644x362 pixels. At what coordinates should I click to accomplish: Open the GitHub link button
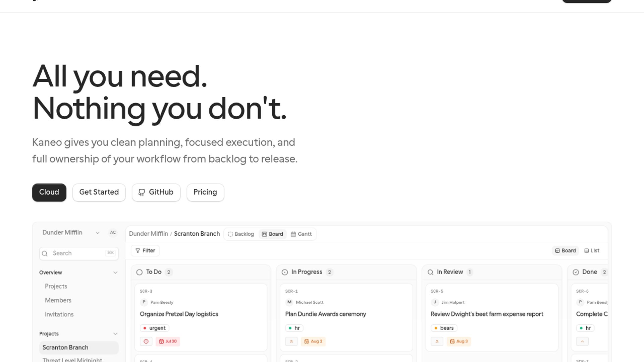pos(156,192)
